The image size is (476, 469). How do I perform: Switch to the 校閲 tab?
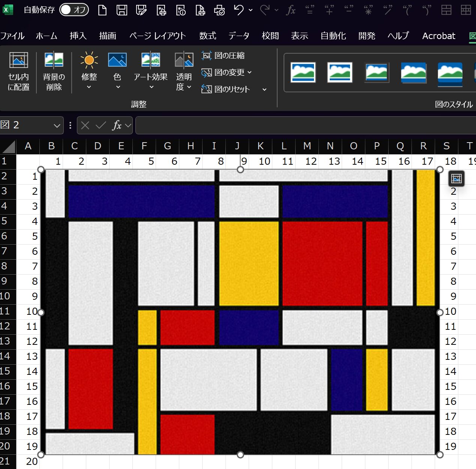point(270,36)
